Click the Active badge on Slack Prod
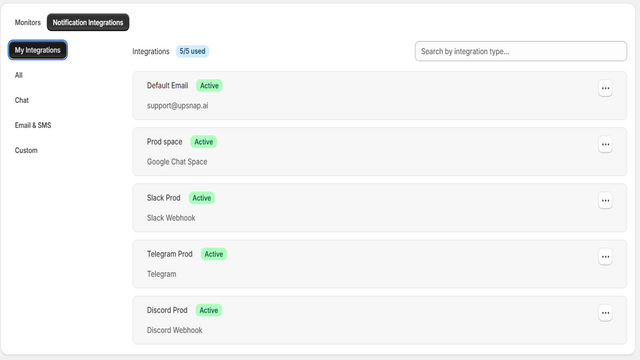Image resolution: width=640 pixels, height=360 pixels. tap(202, 198)
